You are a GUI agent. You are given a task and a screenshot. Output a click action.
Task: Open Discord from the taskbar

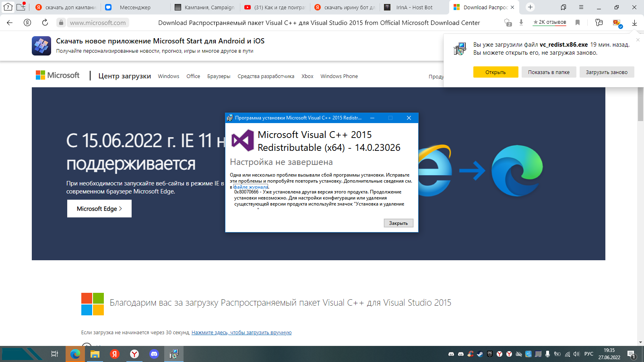(154, 354)
